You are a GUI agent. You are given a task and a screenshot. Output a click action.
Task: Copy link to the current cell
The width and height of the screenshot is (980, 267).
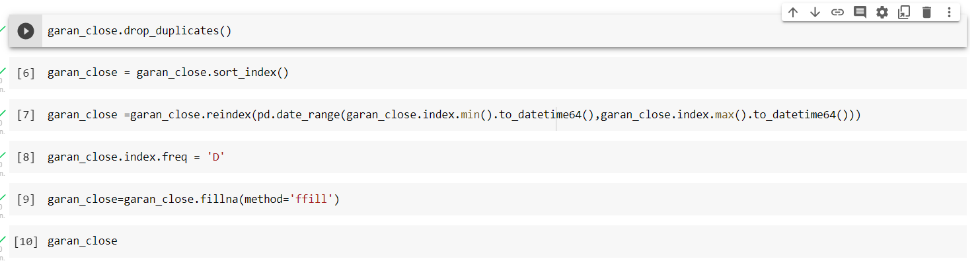pyautogui.click(x=837, y=12)
